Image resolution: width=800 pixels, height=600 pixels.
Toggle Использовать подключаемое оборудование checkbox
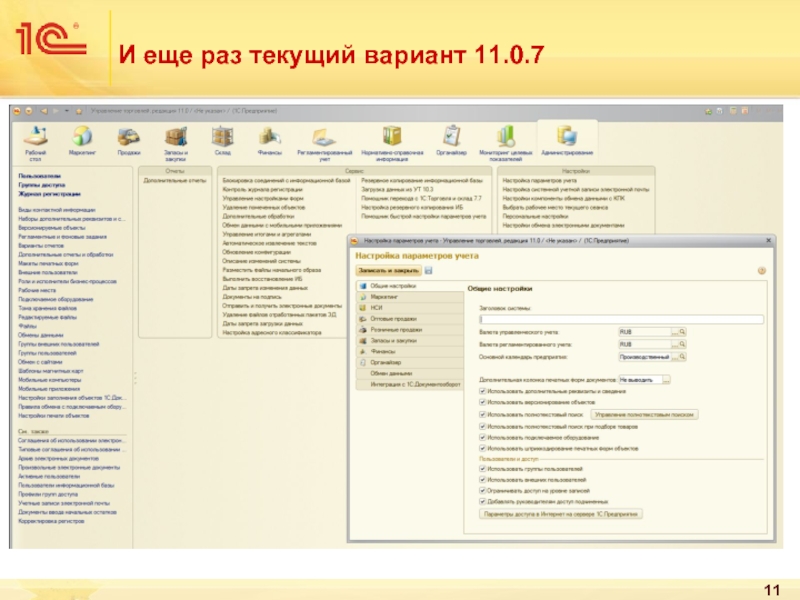[483, 436]
